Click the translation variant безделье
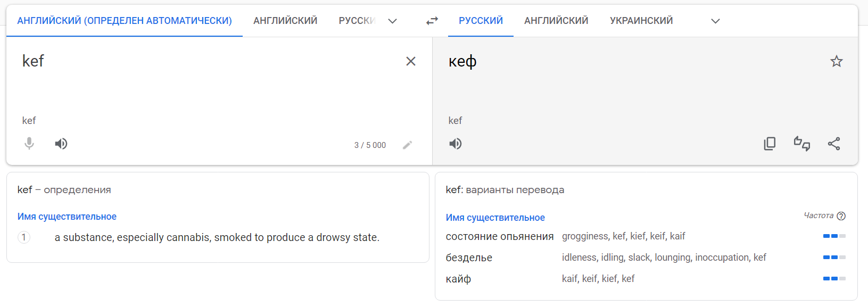Screen dimensions: 868x307 click(469, 258)
